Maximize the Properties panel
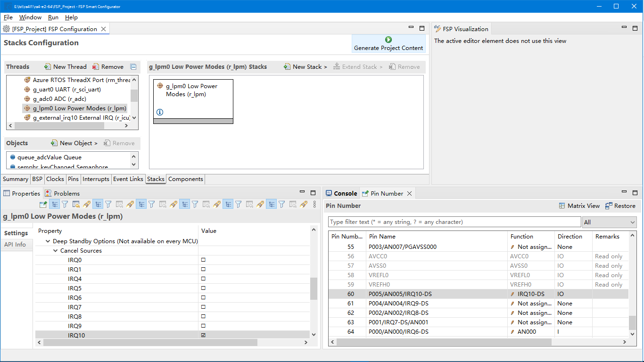Image resolution: width=644 pixels, height=362 pixels. pyautogui.click(x=313, y=192)
